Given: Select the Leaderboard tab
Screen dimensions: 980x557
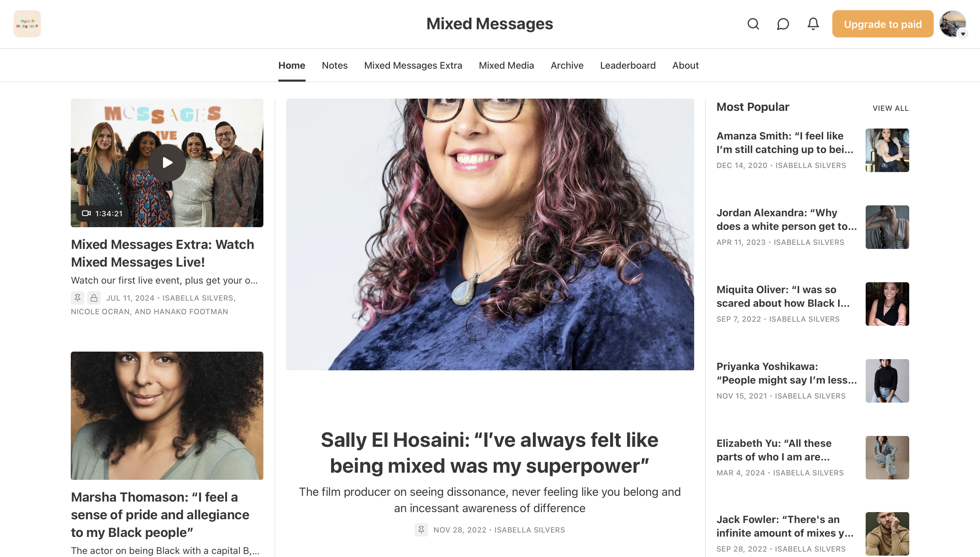Looking at the screenshot, I should pos(628,65).
